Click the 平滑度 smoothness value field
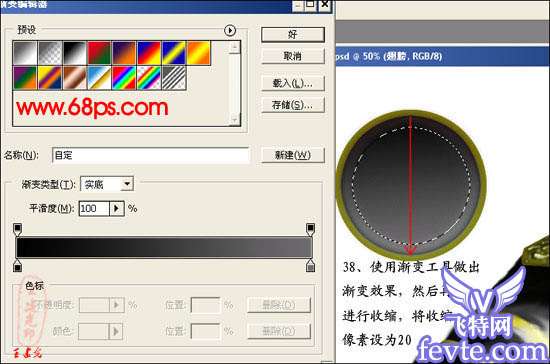550x364 pixels. pos(94,209)
